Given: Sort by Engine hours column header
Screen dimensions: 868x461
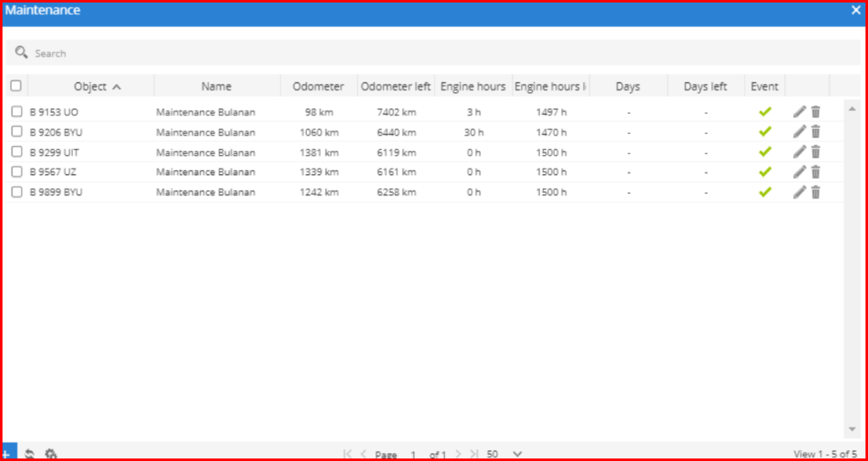Looking at the screenshot, I should pos(473,86).
